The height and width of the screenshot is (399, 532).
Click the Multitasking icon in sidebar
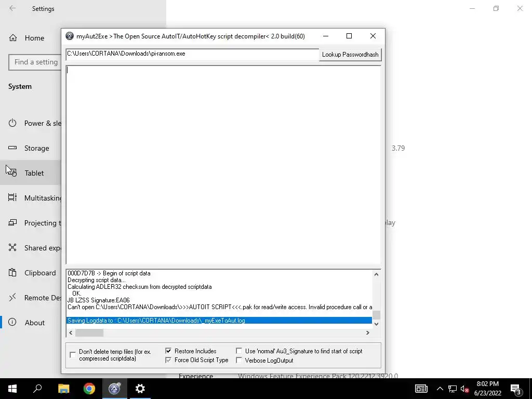(12, 197)
